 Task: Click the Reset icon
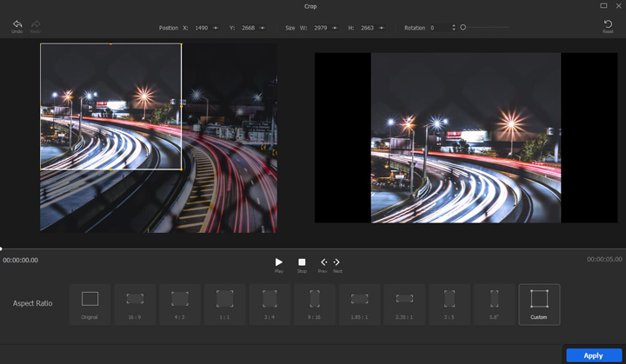pos(608,24)
